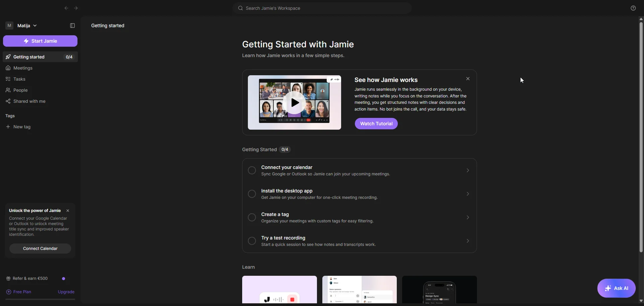Click the scroll up arrow
Image resolution: width=644 pixels, height=306 pixels.
click(x=641, y=19)
